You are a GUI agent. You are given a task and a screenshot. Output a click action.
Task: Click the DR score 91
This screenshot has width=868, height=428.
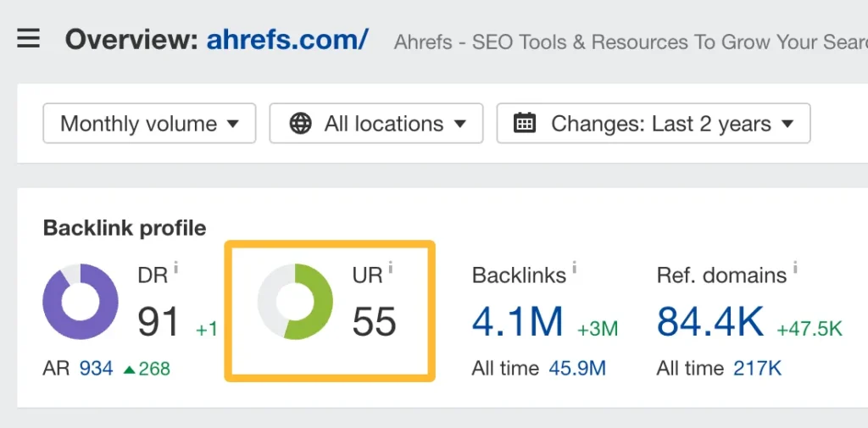159,322
